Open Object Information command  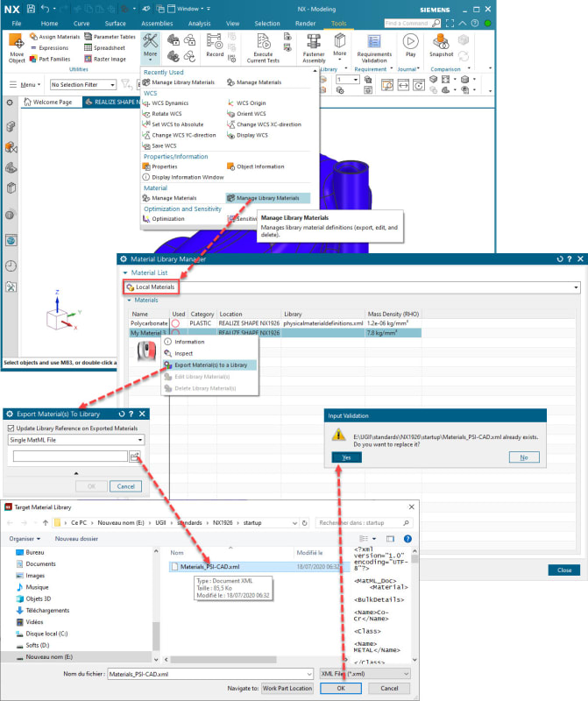click(255, 166)
